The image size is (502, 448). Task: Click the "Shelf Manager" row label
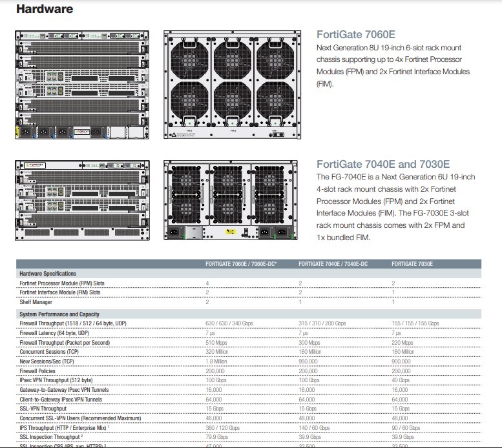click(36, 302)
